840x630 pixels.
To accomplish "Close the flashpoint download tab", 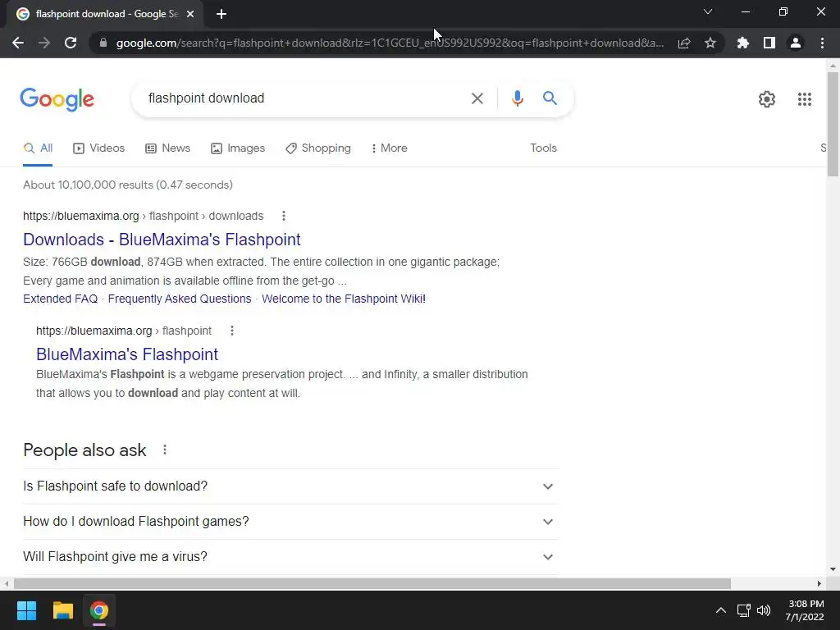I will pos(190,15).
